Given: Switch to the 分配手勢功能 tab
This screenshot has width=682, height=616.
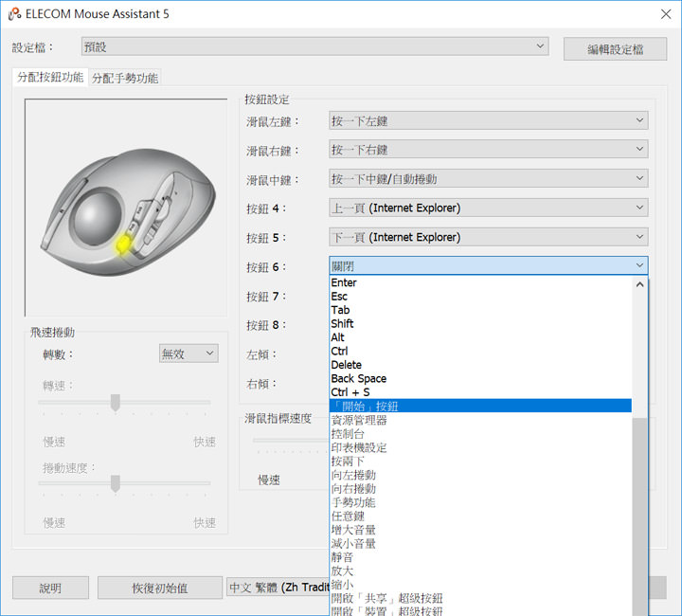Looking at the screenshot, I should (x=125, y=79).
